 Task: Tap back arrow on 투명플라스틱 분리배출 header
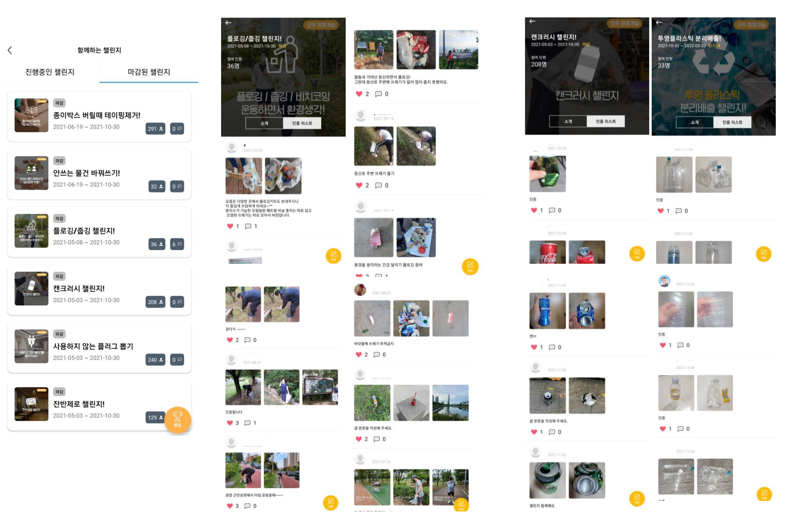pyautogui.click(x=659, y=22)
